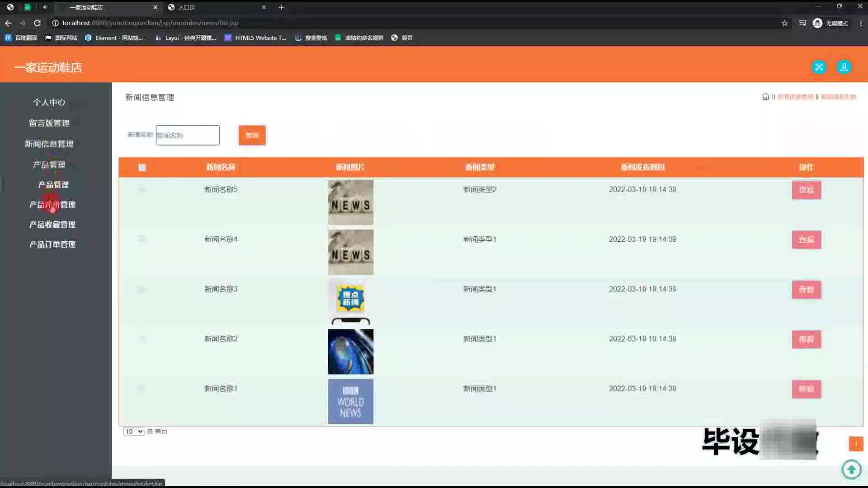Click the orange 查询 search button
Screen dimensions: 868x488
(x=252, y=136)
